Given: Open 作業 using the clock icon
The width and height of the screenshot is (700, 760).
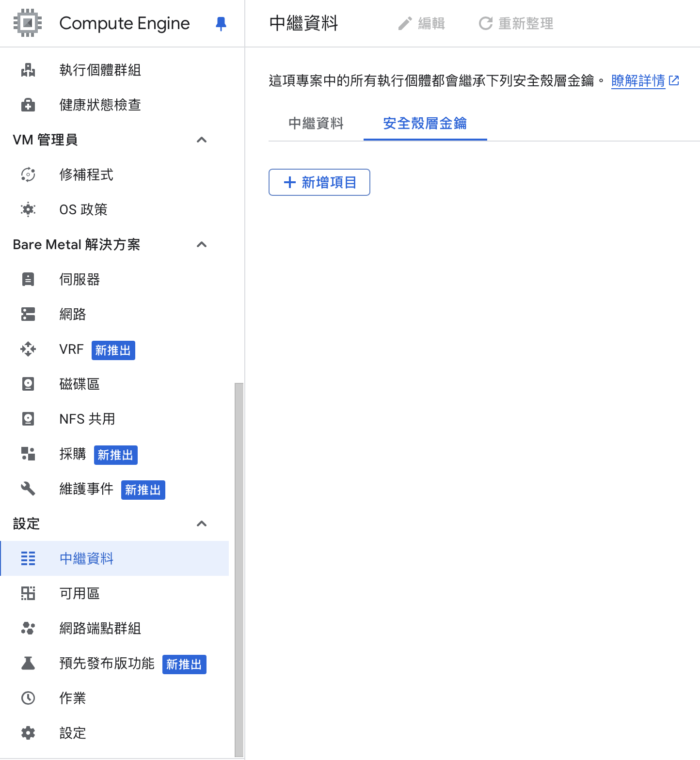Looking at the screenshot, I should pos(28,698).
